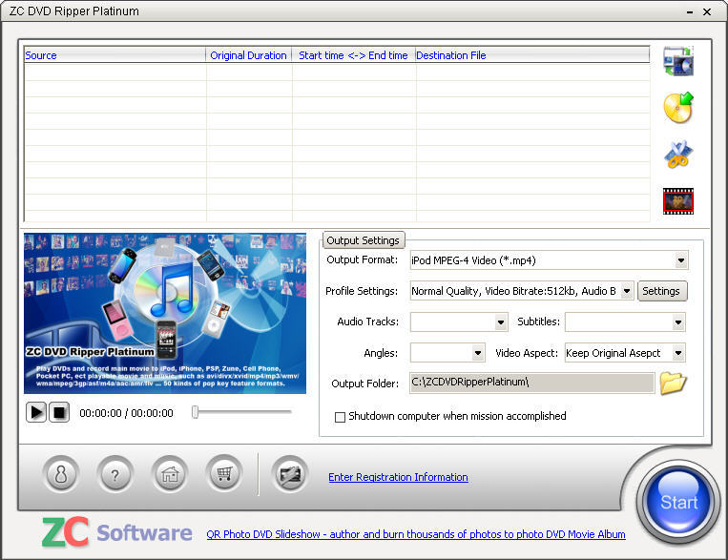Open the QR Photo DVD Slideshow link
The height and width of the screenshot is (560, 728).
(x=416, y=534)
